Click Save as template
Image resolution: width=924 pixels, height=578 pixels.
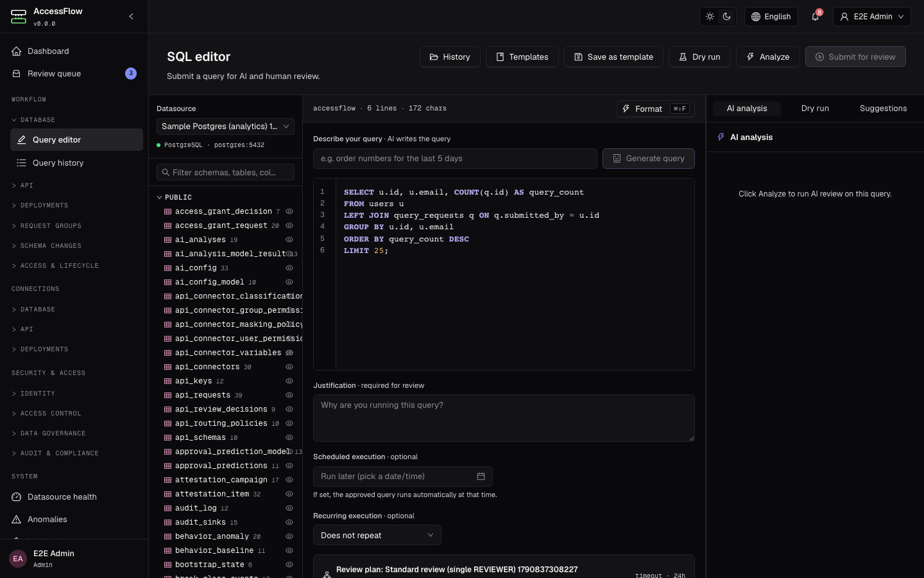tap(613, 57)
